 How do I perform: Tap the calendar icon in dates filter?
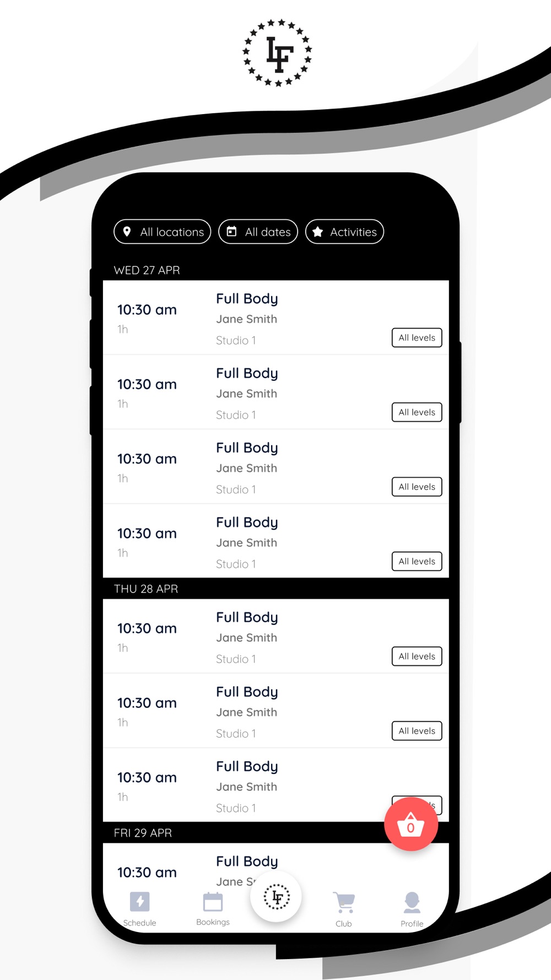[x=232, y=231]
